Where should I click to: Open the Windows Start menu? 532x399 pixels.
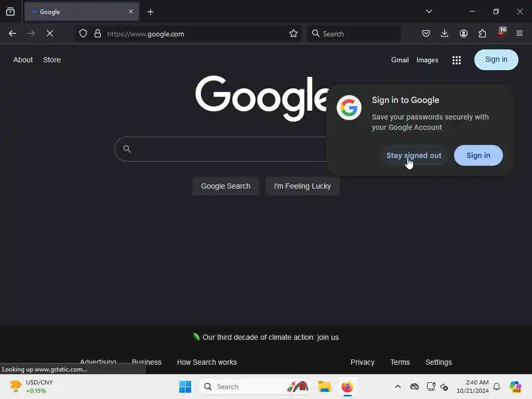coord(185,387)
